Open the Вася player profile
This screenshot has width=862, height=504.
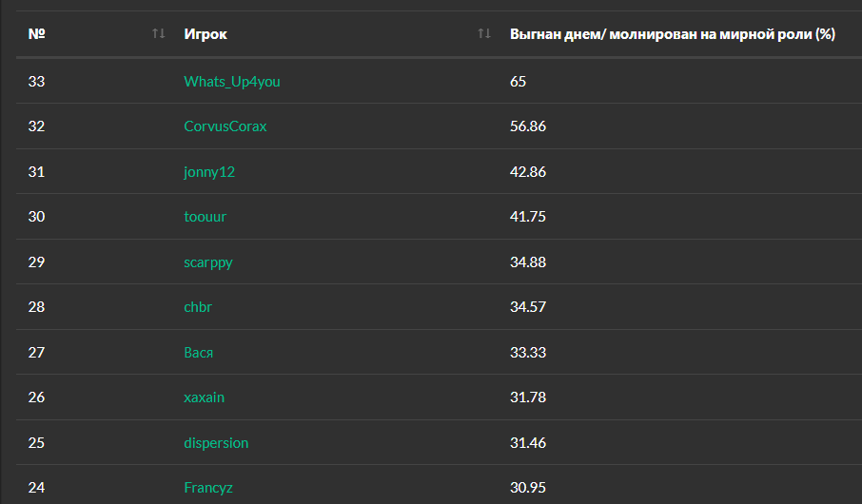coord(199,353)
